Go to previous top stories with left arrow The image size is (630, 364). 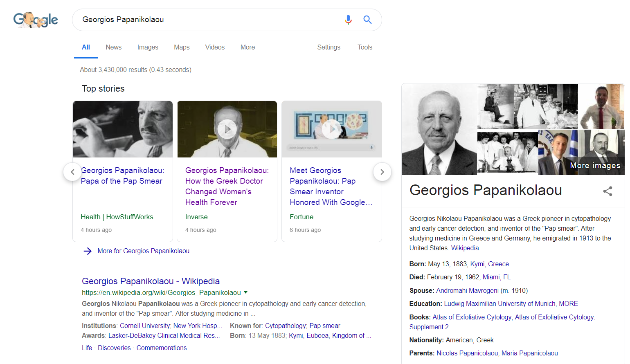coord(72,172)
